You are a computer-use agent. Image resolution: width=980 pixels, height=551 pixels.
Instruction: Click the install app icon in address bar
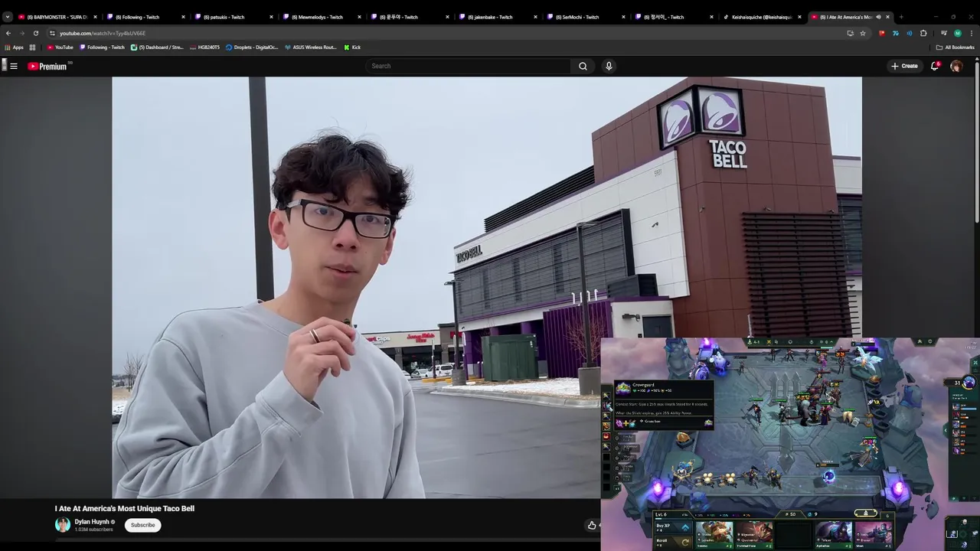coord(850,33)
